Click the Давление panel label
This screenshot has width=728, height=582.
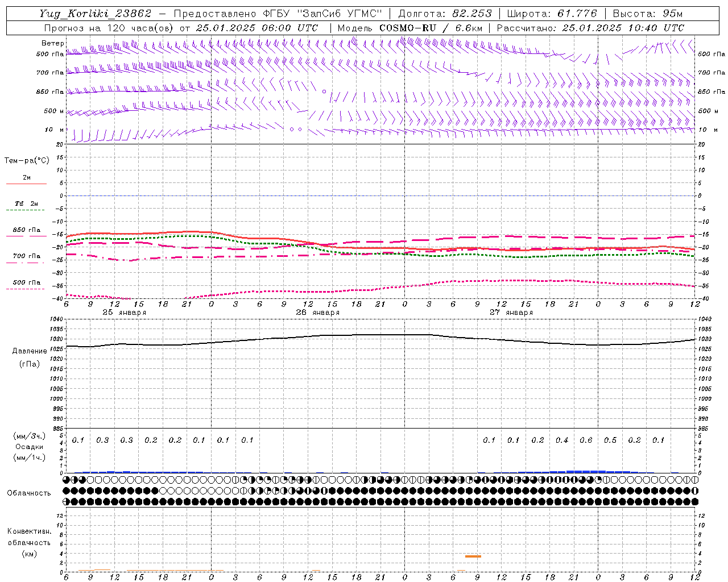[x=30, y=351]
